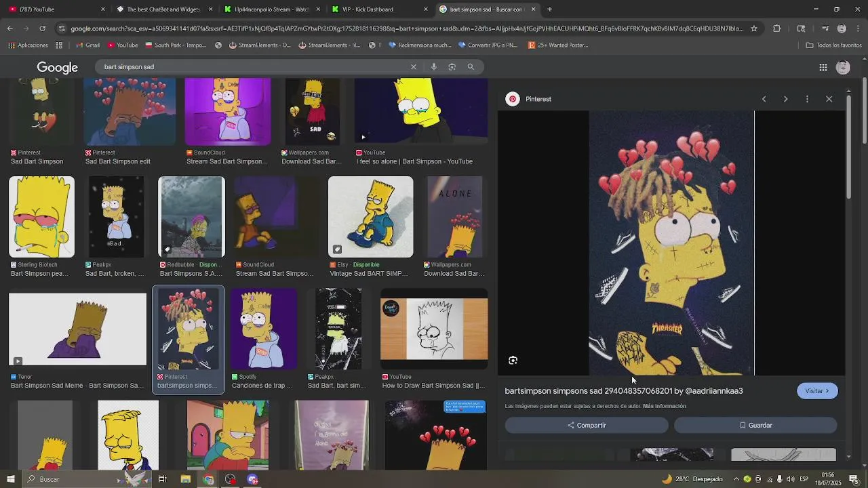This screenshot has width=868, height=488.
Task: Open Windows notification center icon
Action: [854, 479]
